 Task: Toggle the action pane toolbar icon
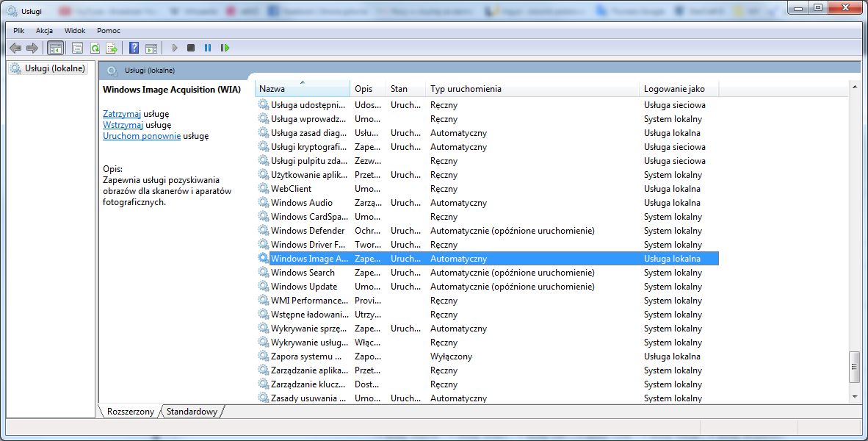tap(151, 49)
